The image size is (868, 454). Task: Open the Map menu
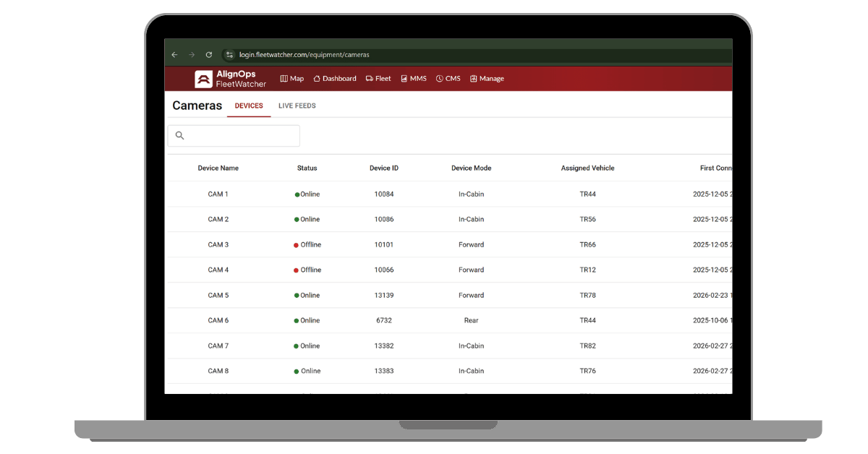click(292, 79)
